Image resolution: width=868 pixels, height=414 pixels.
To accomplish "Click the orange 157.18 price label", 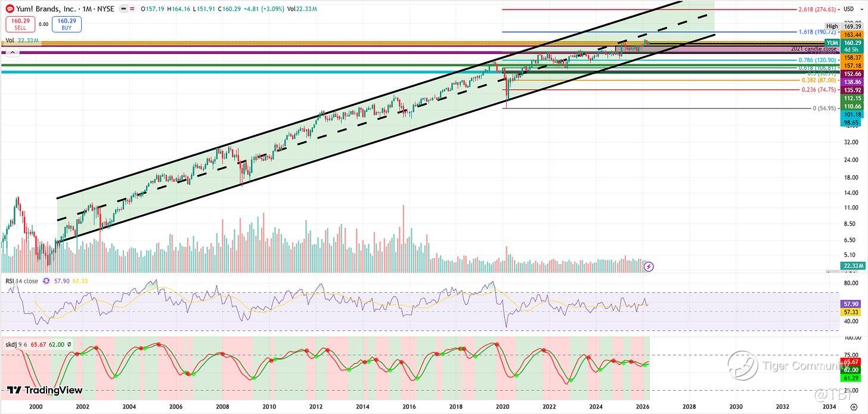I will tap(852, 66).
